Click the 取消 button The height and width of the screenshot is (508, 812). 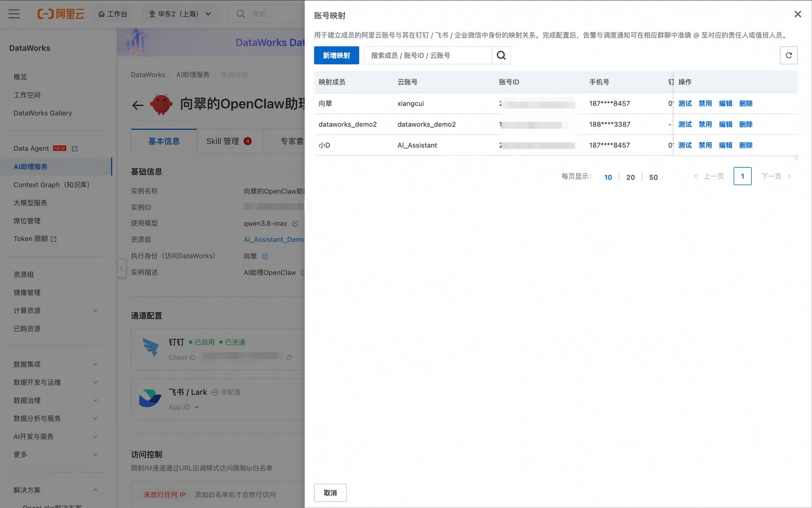(x=331, y=493)
